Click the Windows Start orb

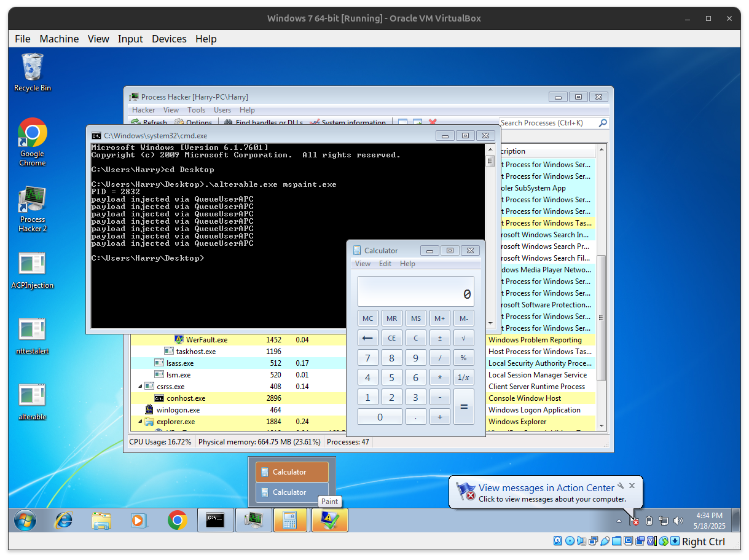[25, 521]
